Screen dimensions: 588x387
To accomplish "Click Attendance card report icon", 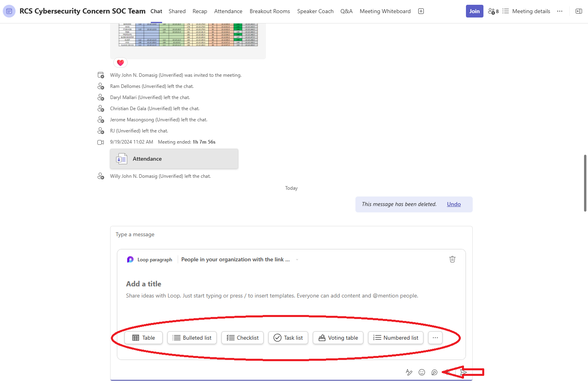I will pyautogui.click(x=121, y=159).
